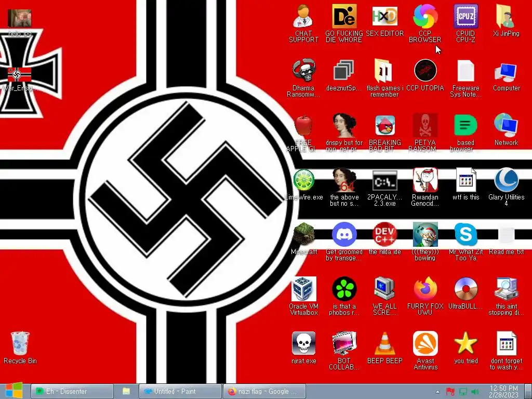Open the Action Center flag tray icon
This screenshot has height=399, width=532.
450,392
